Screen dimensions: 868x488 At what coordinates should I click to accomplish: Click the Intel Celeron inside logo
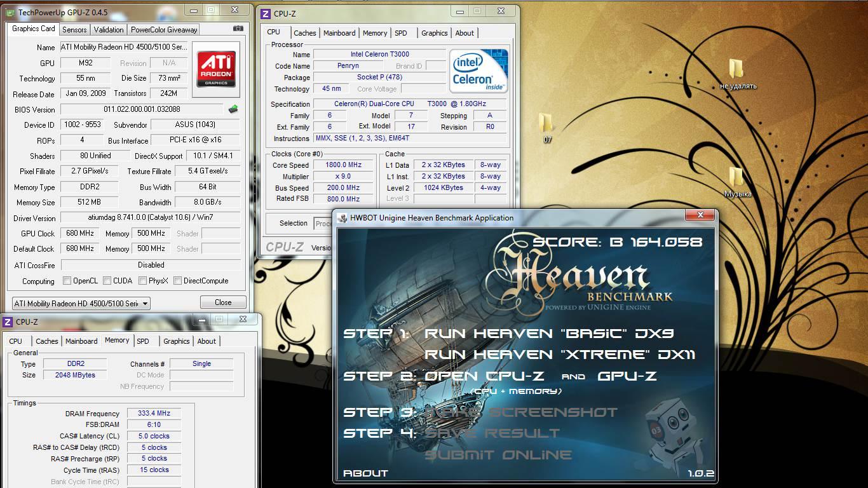coord(479,71)
